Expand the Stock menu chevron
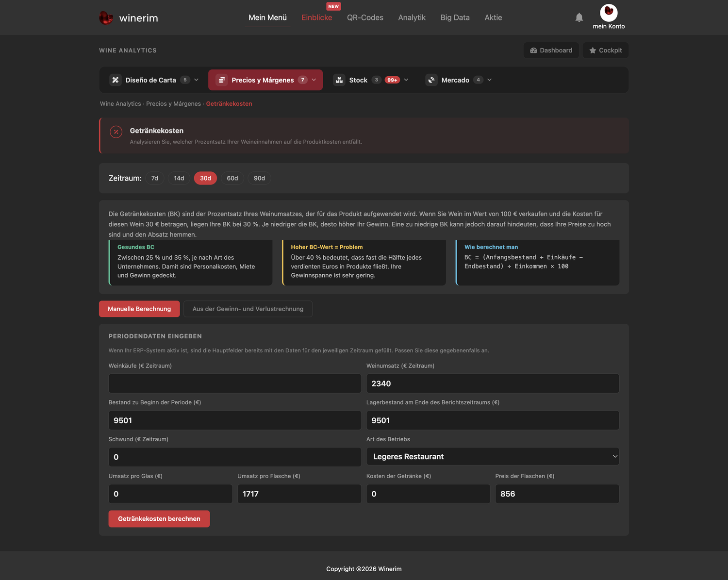This screenshot has height=580, width=728. (406, 80)
